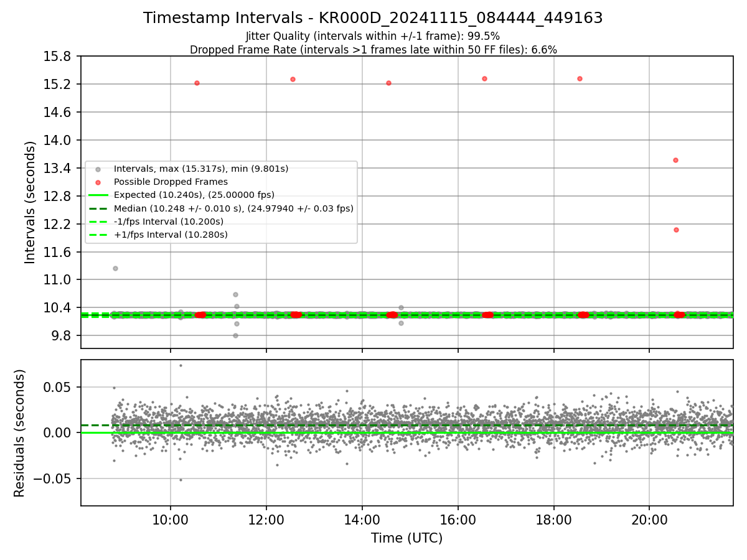
Task: Click the '18:00' x-axis tick label
Action: pyautogui.click(x=554, y=520)
